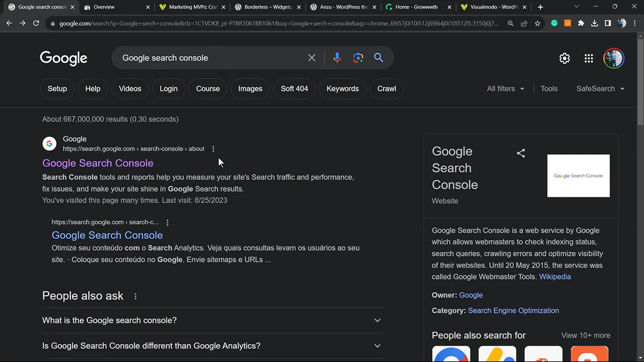644x362 pixels.
Task: Submit the search with the magnifier icon
Action: [x=379, y=58]
